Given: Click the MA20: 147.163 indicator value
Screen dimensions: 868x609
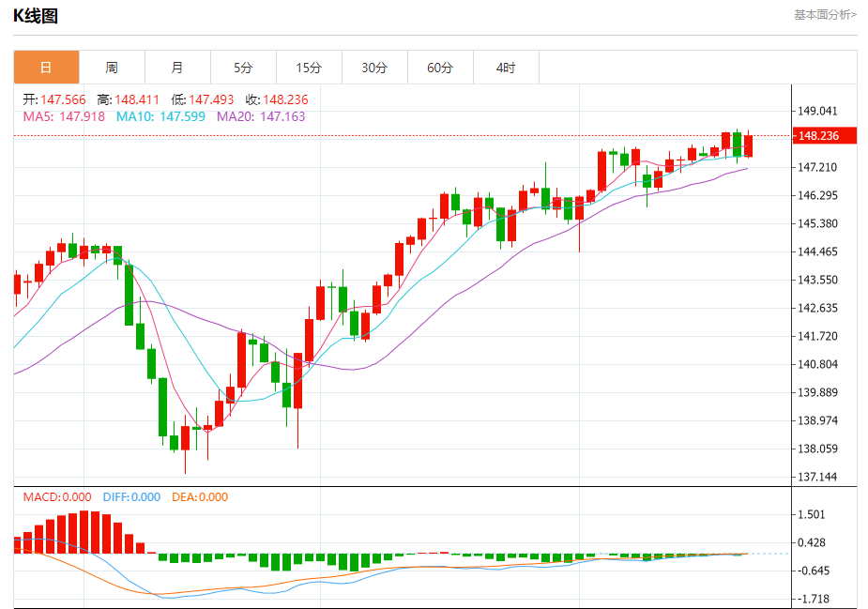Looking at the screenshot, I should pos(261,116).
